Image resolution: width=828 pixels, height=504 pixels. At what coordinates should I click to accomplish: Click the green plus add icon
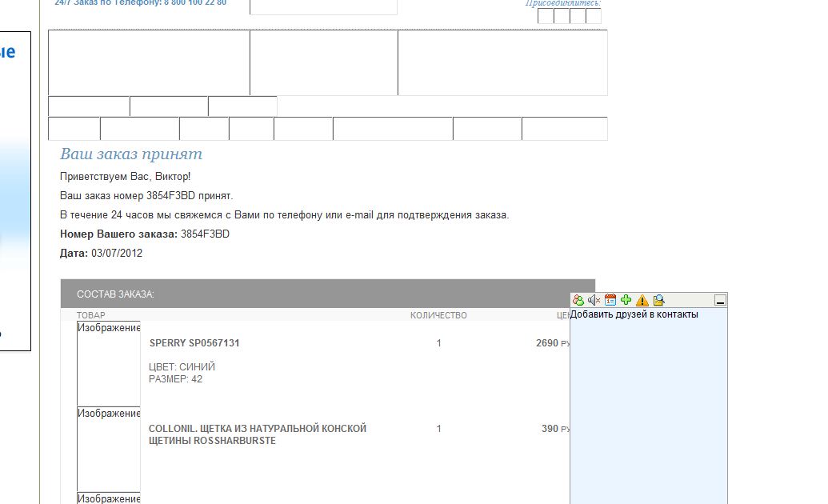[626, 300]
